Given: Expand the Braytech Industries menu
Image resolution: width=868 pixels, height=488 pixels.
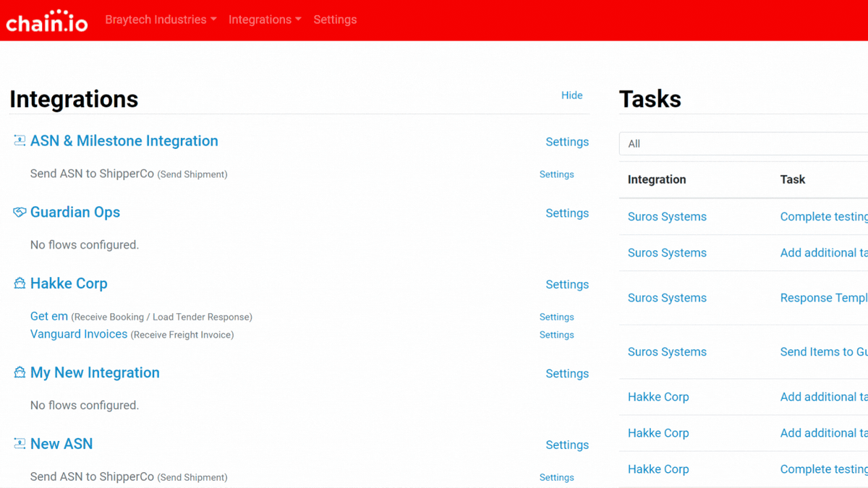Looking at the screenshot, I should (156, 20).
